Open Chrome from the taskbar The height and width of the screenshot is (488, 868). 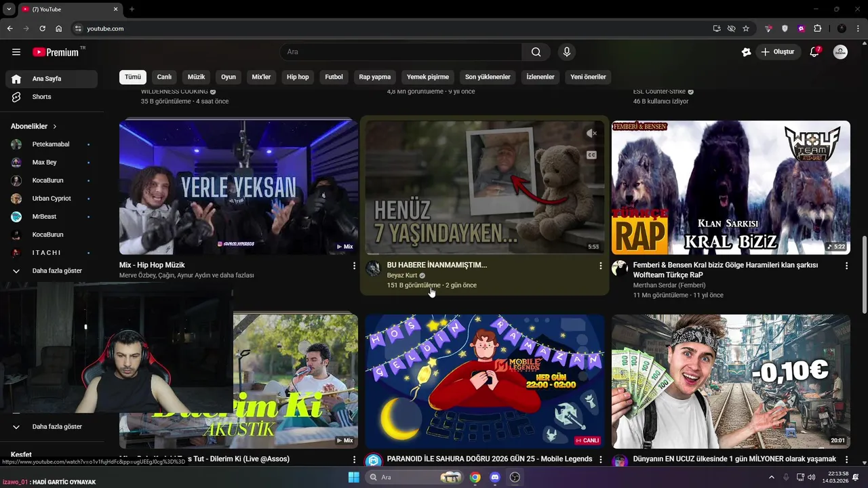(475, 477)
